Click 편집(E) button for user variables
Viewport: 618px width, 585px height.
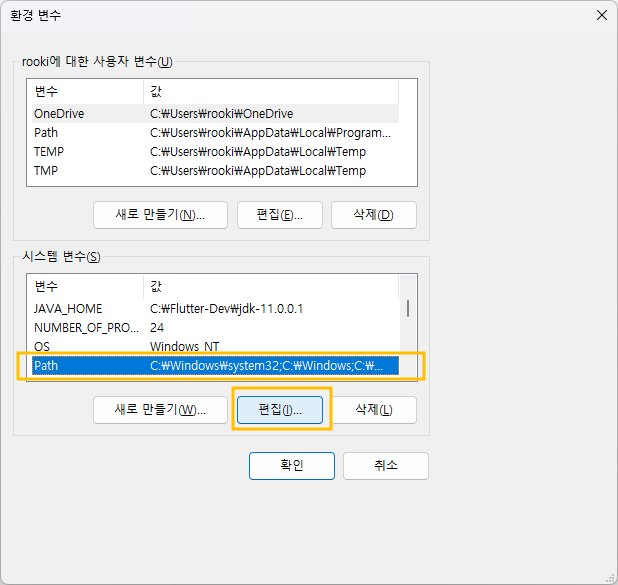point(280,215)
